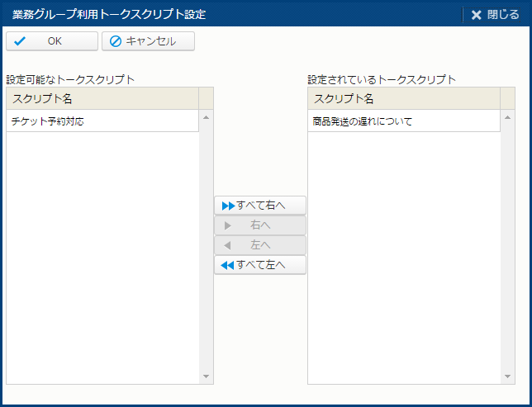Click the single-arrow 左へ button
Screen dimensions: 532x407
[260, 245]
